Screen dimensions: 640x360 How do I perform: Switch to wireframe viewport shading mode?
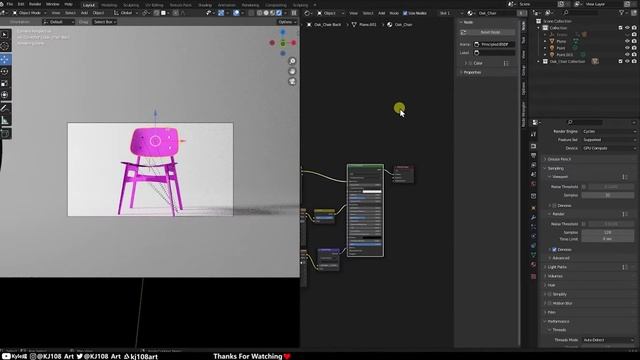[260, 13]
